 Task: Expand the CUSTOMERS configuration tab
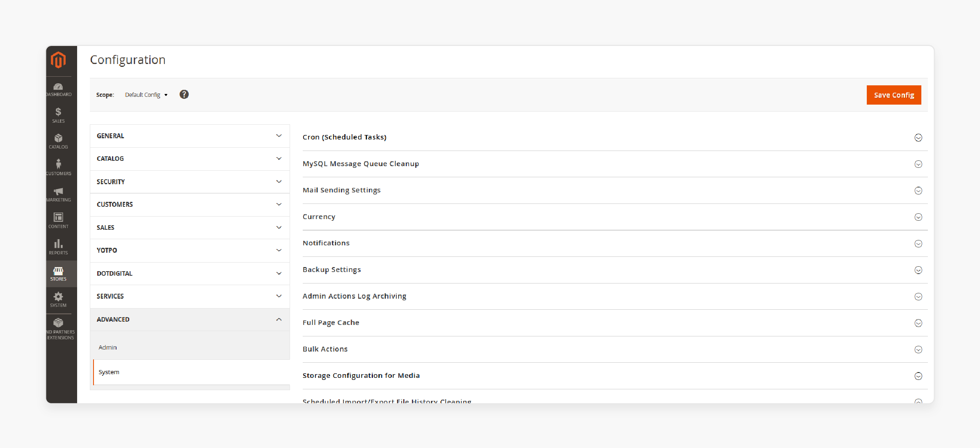click(190, 204)
